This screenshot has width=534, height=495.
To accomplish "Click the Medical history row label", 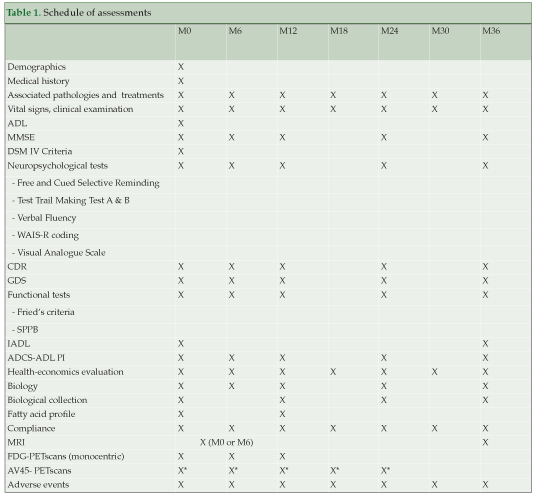I will (x=38, y=81).
